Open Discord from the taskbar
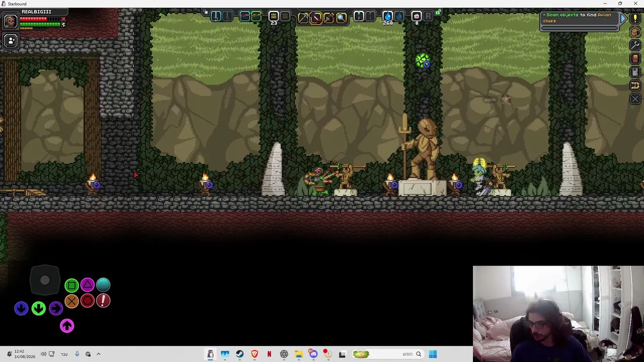The width and height of the screenshot is (644, 362). (313, 354)
